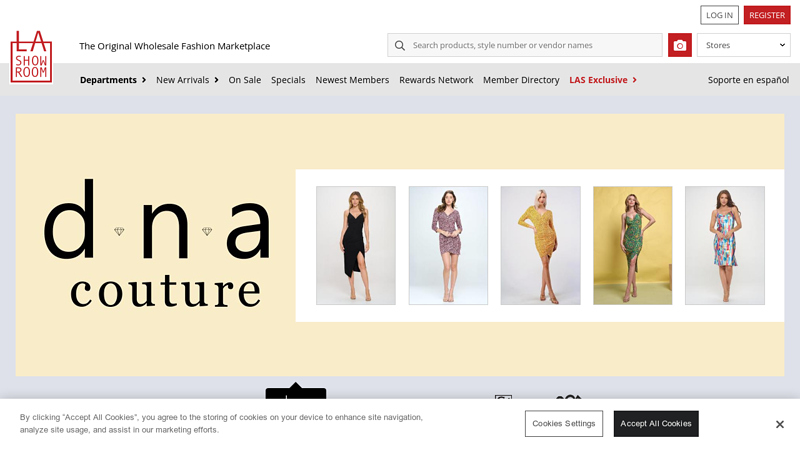The height and width of the screenshot is (450, 800).
Task: Open the Stores dropdown
Action: 743,45
